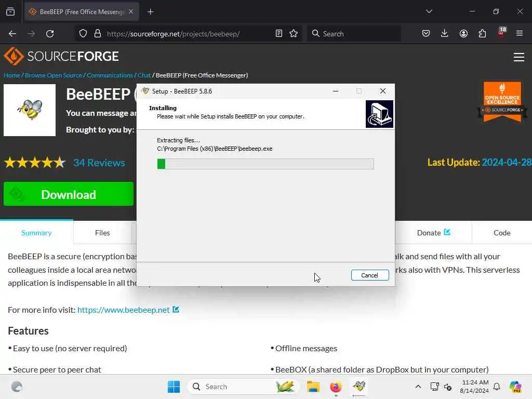This screenshot has height=399, width=532.
Task: Open the clock showing 11:24 AM
Action: 474,387
